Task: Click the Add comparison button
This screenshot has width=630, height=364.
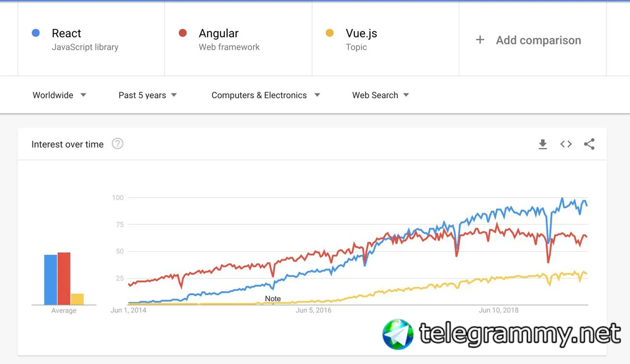Action: coord(538,40)
